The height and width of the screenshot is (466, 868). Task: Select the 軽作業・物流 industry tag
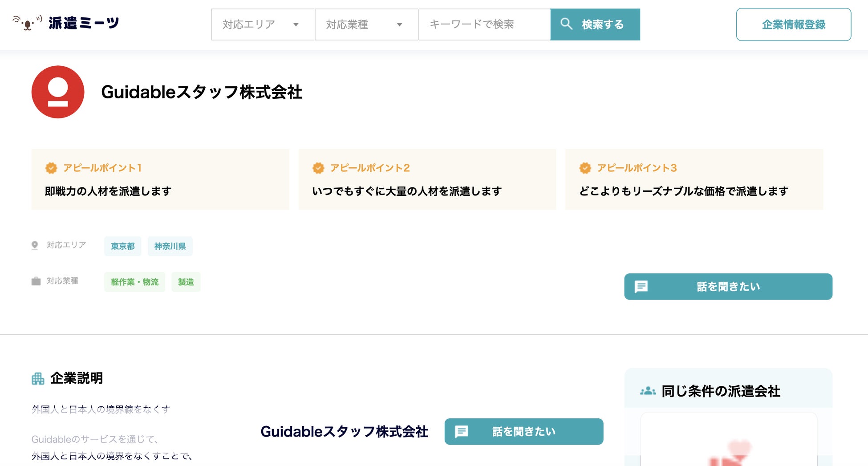134,282
